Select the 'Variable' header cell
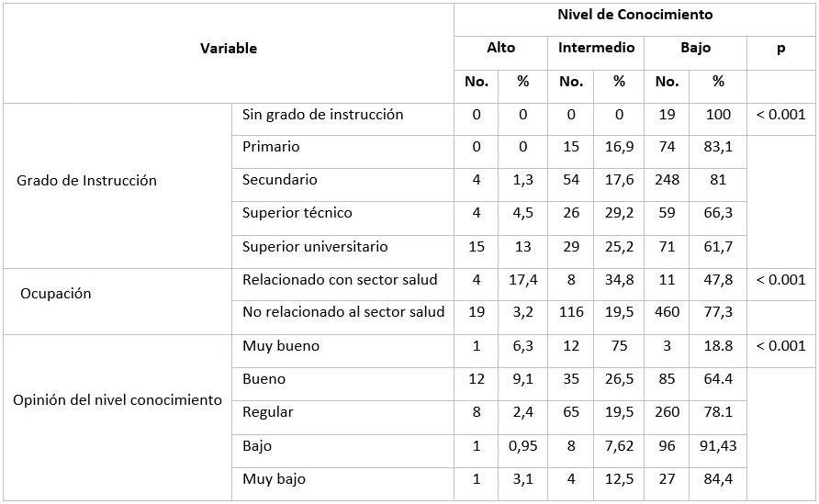Screen dimensions: 819x504 pos(229,49)
